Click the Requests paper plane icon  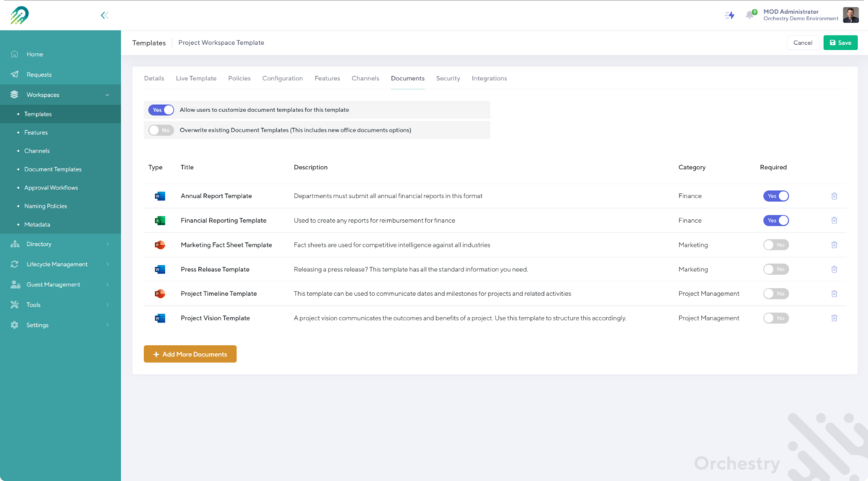coord(14,75)
